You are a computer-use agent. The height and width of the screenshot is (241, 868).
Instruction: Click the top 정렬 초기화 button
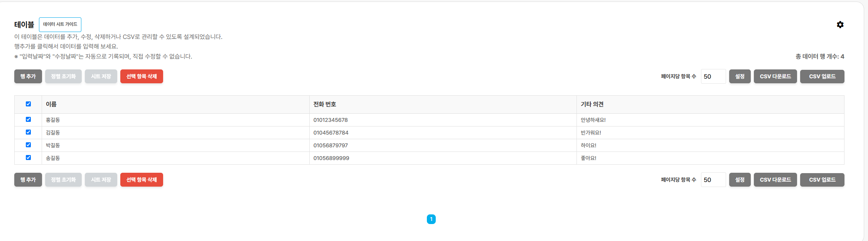tap(63, 76)
